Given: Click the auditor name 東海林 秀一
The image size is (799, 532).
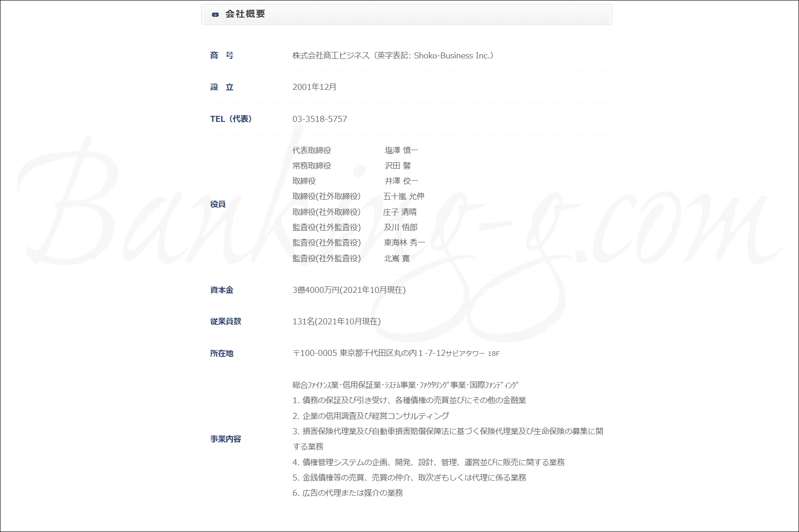Looking at the screenshot, I should [404, 242].
